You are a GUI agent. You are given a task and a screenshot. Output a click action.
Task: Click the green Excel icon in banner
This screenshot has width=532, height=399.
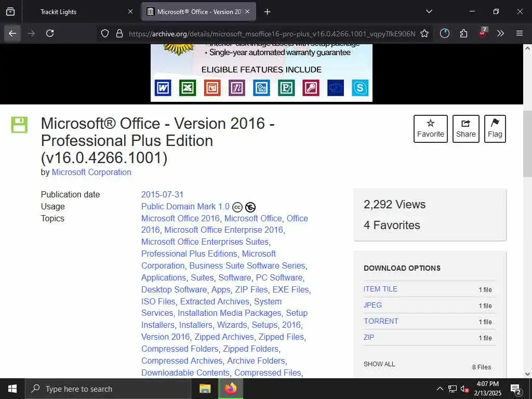click(187, 88)
